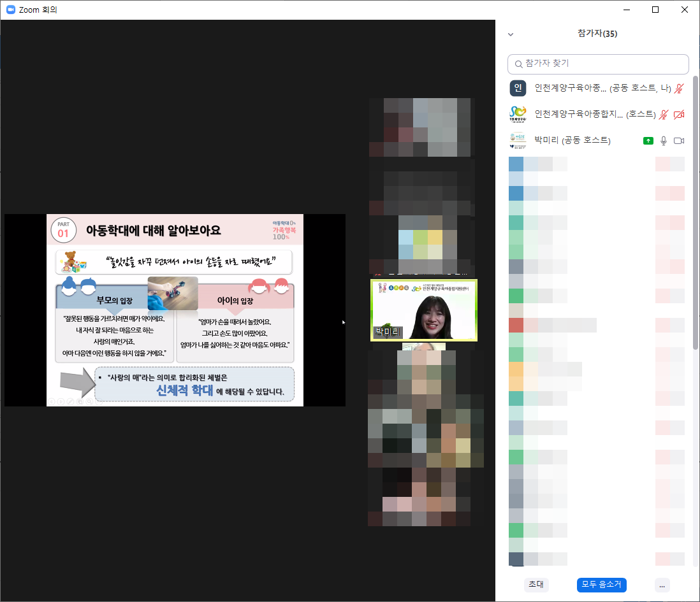Click the dark blue '인' avatar

point(518,89)
